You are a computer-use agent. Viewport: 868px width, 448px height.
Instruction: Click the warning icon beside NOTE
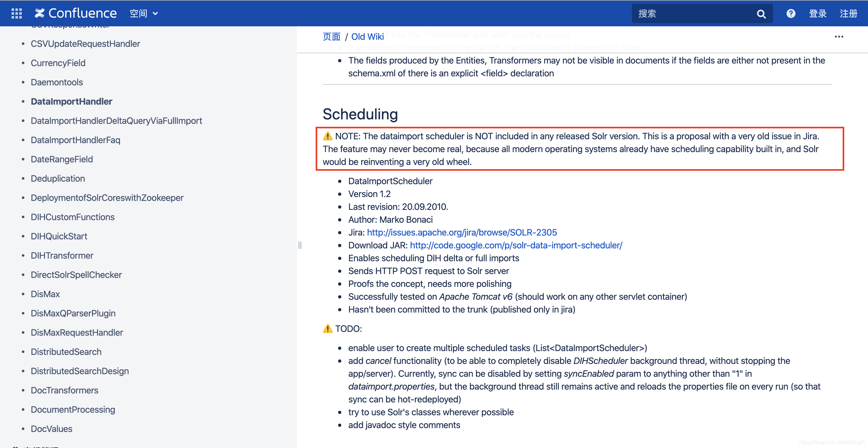click(328, 136)
